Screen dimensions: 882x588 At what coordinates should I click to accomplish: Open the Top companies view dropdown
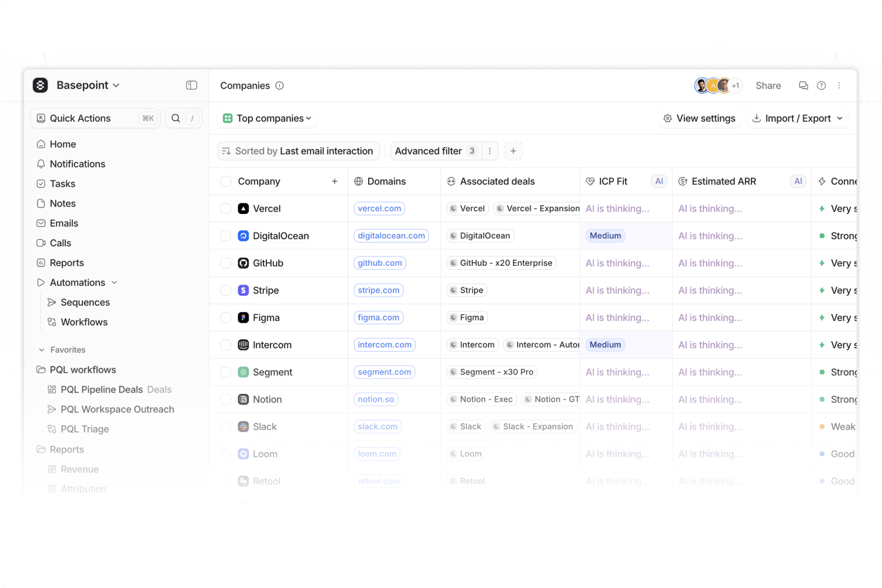point(268,118)
